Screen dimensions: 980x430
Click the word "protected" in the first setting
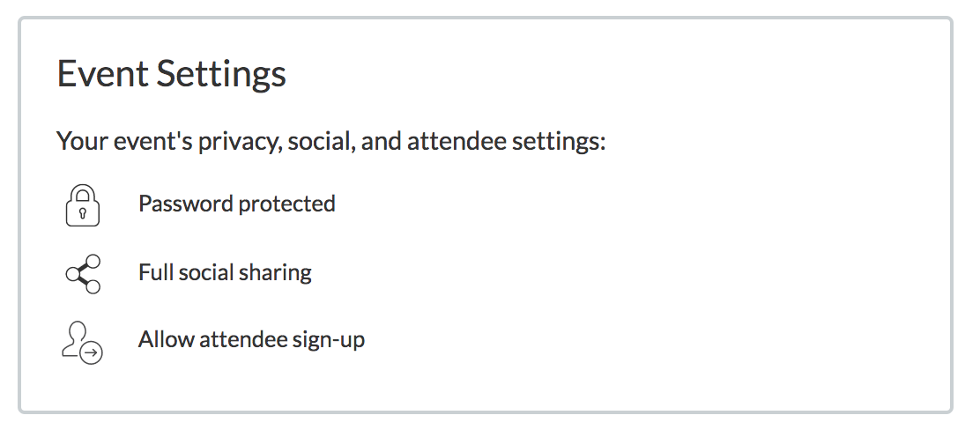pyautogui.click(x=287, y=204)
